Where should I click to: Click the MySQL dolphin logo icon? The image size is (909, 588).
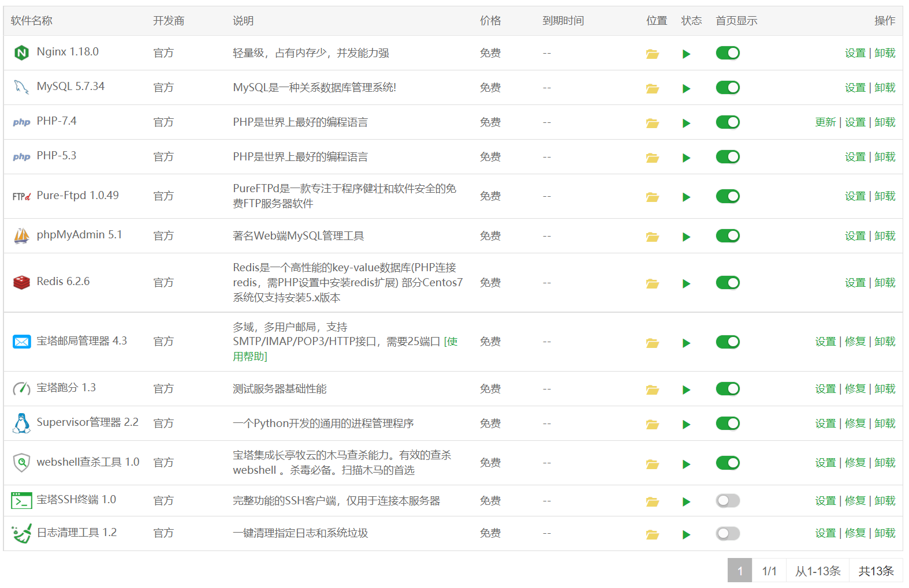pos(21,87)
